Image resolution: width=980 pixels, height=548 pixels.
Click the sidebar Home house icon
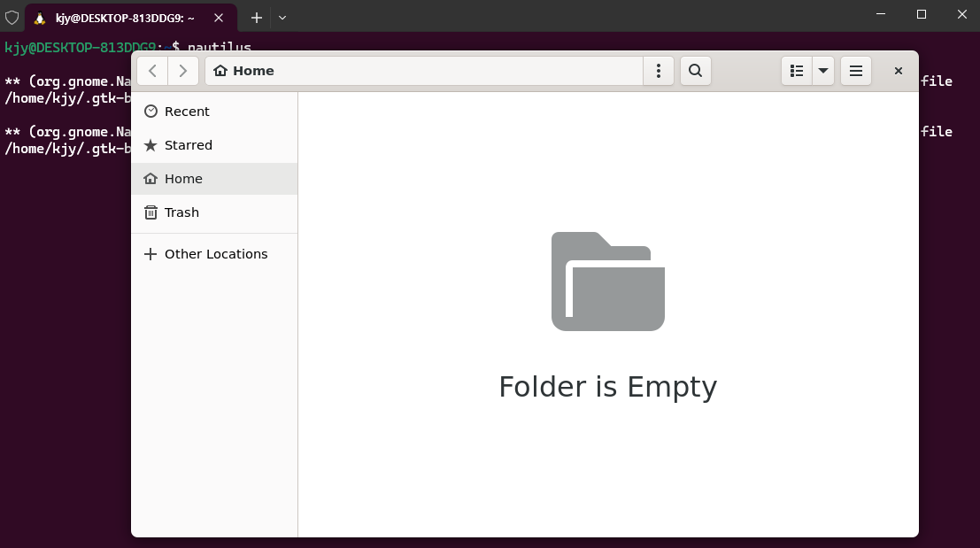tap(150, 179)
